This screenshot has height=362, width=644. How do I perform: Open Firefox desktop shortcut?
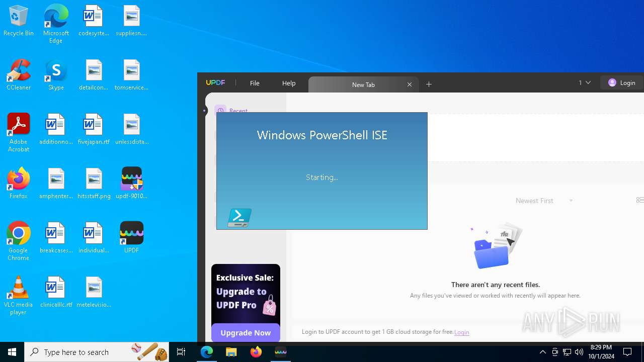19,184
